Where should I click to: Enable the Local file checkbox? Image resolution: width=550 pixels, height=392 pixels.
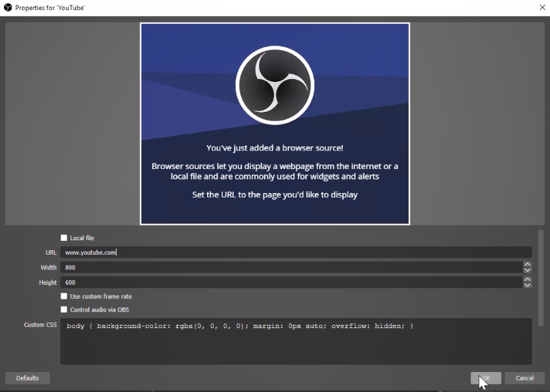(x=64, y=238)
